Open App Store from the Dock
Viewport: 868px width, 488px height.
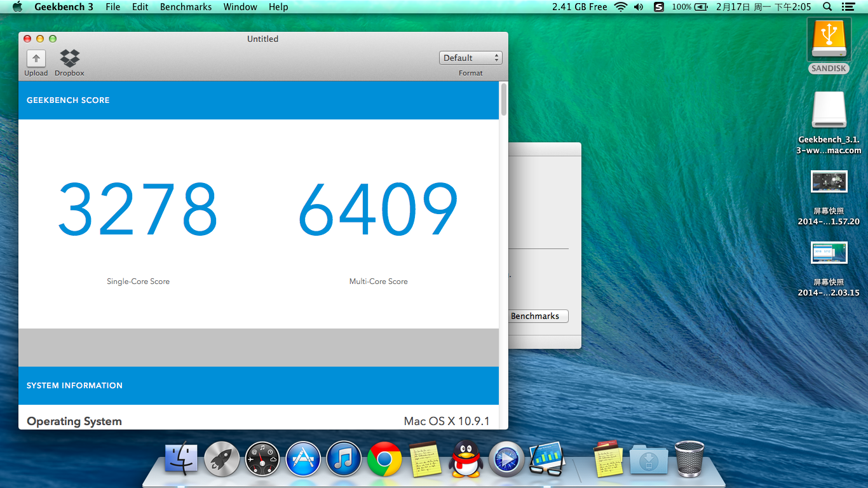[x=303, y=459]
